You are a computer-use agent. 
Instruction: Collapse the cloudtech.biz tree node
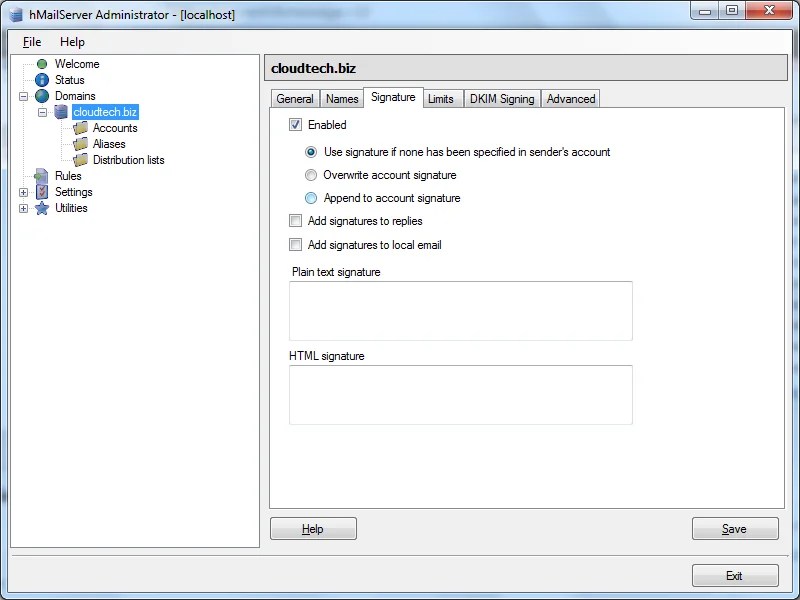(42, 112)
